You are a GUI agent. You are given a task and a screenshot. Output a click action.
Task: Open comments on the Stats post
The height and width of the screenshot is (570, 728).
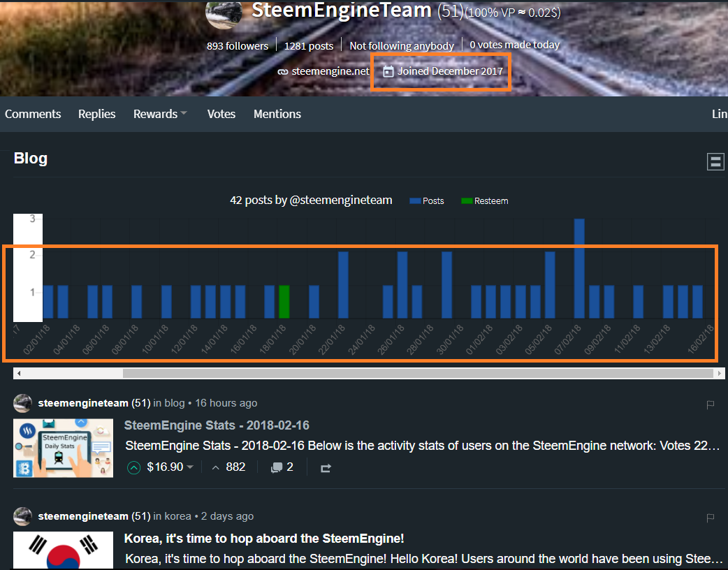pos(282,467)
